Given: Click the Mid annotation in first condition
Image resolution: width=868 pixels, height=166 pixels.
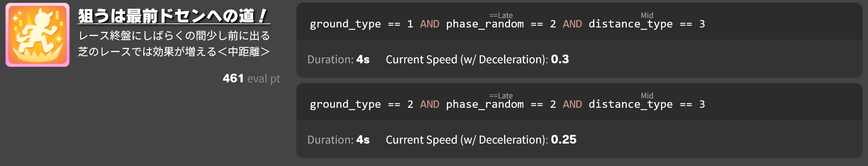Looking at the screenshot, I should 647,15.
